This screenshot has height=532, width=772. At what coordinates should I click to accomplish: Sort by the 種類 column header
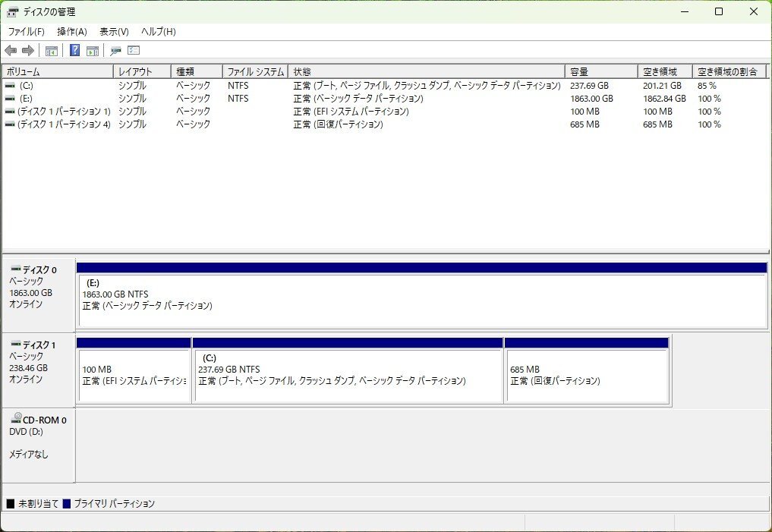(x=197, y=71)
